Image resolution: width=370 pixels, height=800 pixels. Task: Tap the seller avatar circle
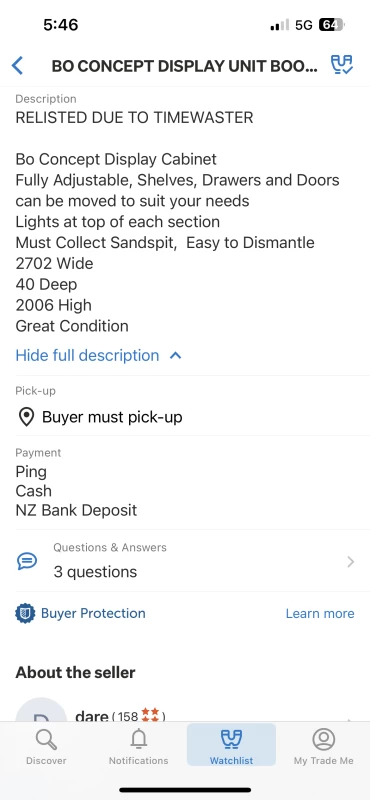click(41, 710)
